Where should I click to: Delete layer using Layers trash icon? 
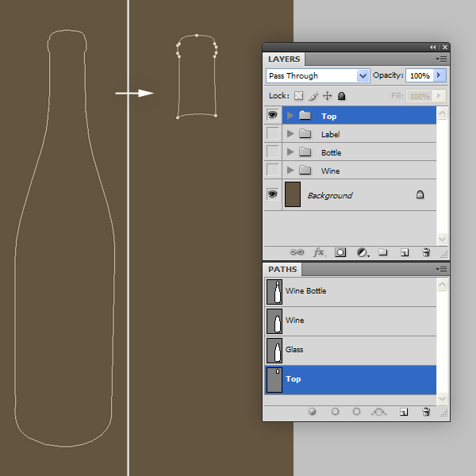point(426,252)
